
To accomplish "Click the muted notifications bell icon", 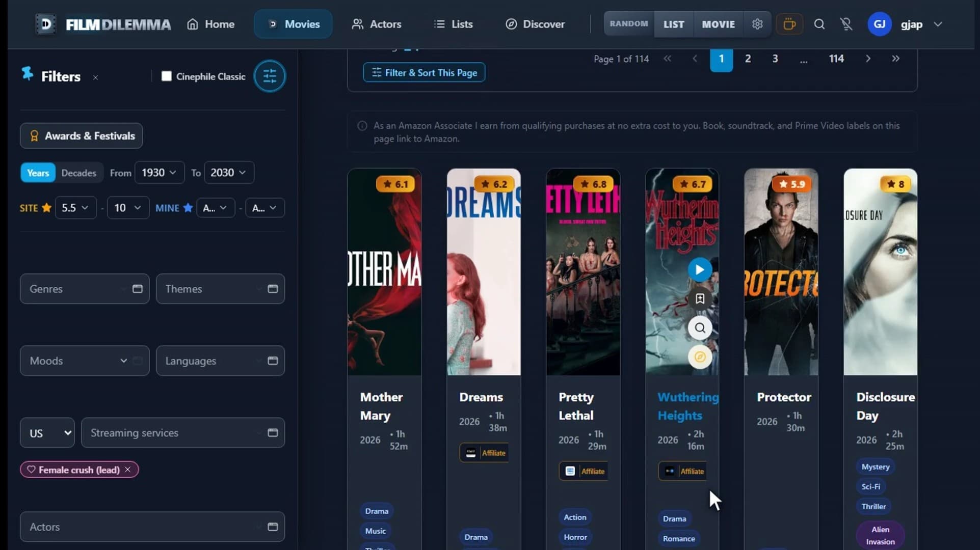I will (x=846, y=24).
